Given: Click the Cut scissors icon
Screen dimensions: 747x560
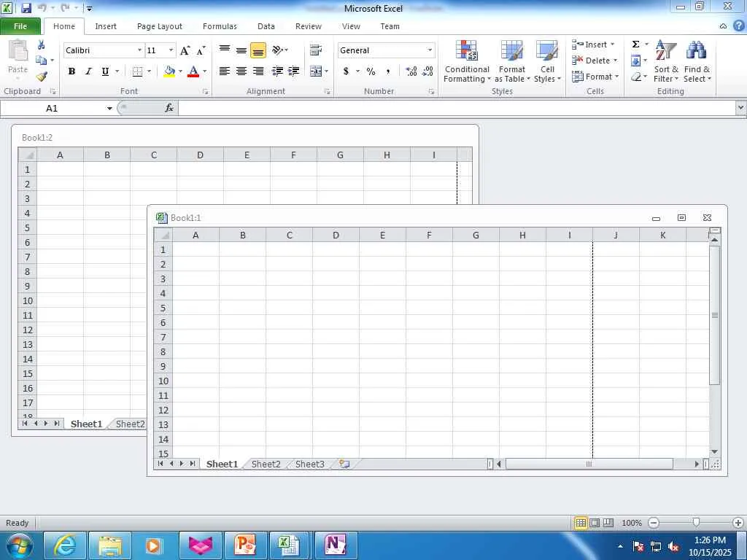Looking at the screenshot, I should coord(42,44).
